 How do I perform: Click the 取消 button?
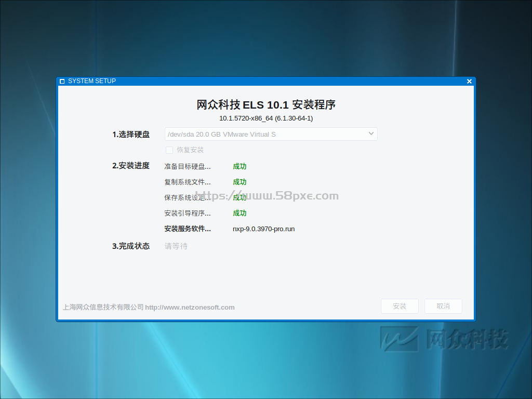click(x=443, y=307)
